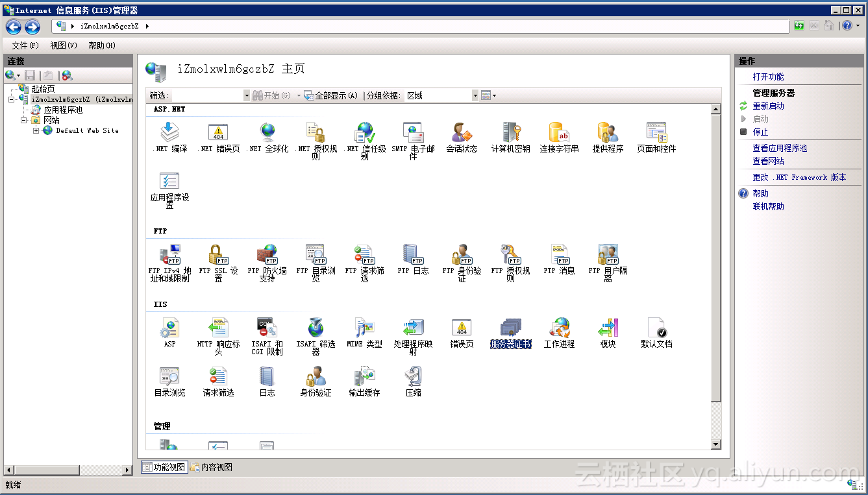Image resolution: width=868 pixels, height=495 pixels.
Task: Collapse the iZmolxwlm6gczbZ server node
Action: pos(11,99)
